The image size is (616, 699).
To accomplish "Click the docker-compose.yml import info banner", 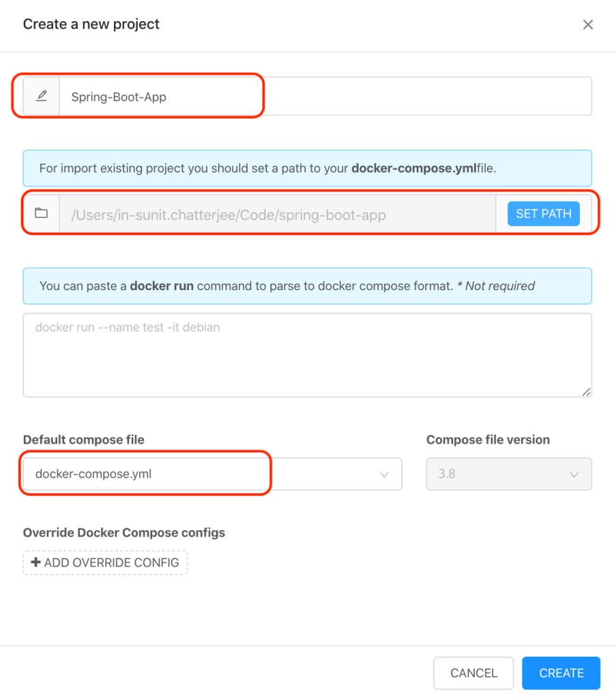I will tap(307, 169).
